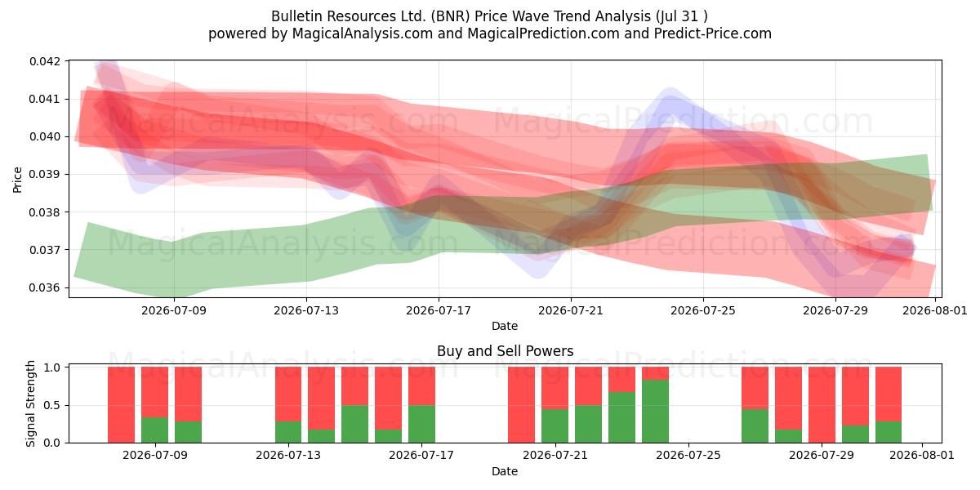
Task: Click 2026-07-17 date tick under the price chart
Action: point(439,310)
